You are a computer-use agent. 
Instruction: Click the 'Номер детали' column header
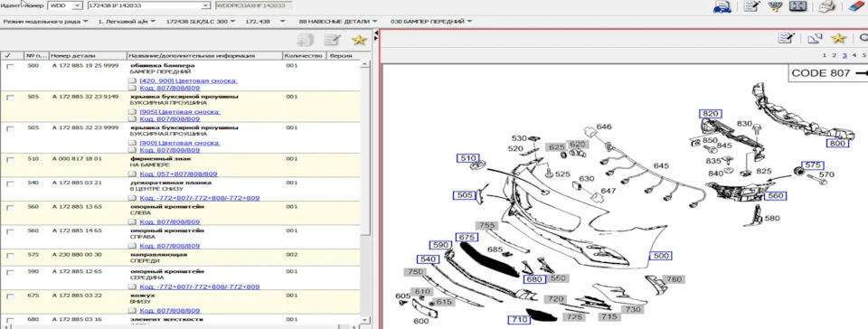point(88,56)
